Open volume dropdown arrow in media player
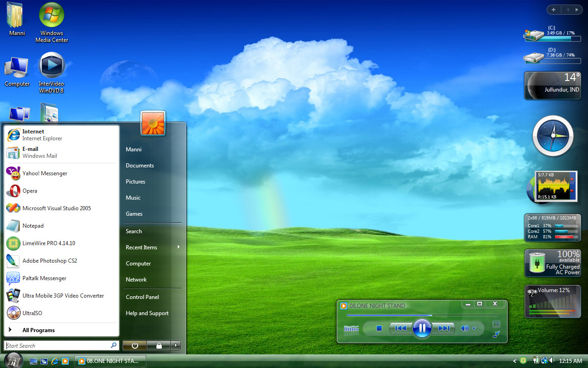This screenshot has width=588, height=368. click(x=474, y=328)
